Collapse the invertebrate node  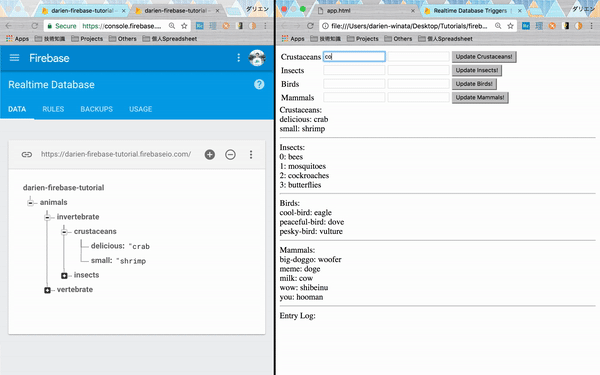(x=47, y=217)
